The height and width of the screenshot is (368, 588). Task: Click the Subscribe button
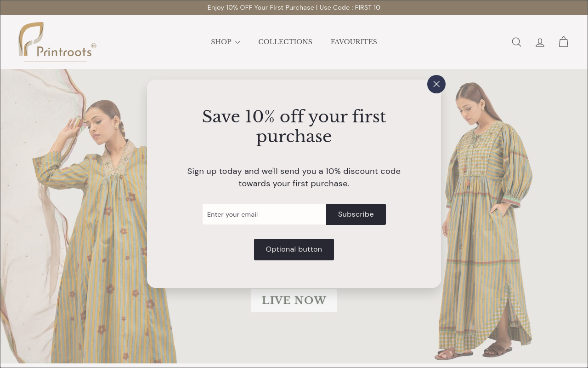356,214
